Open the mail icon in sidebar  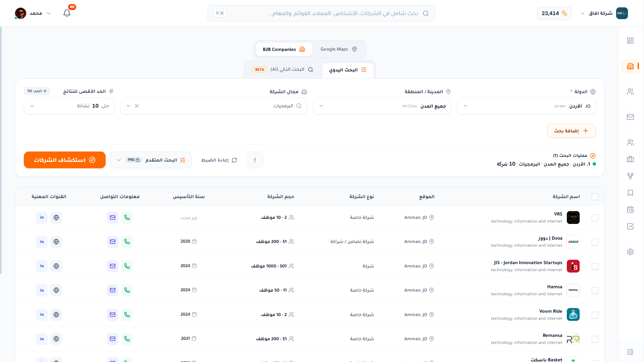pyautogui.click(x=630, y=117)
